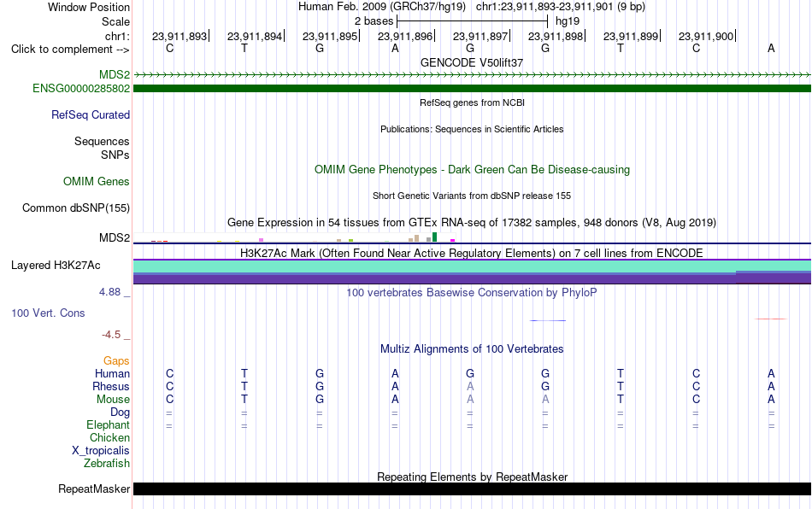Open the Common dbSNP(155) track label
The height and width of the screenshot is (509, 812).
[x=76, y=208]
